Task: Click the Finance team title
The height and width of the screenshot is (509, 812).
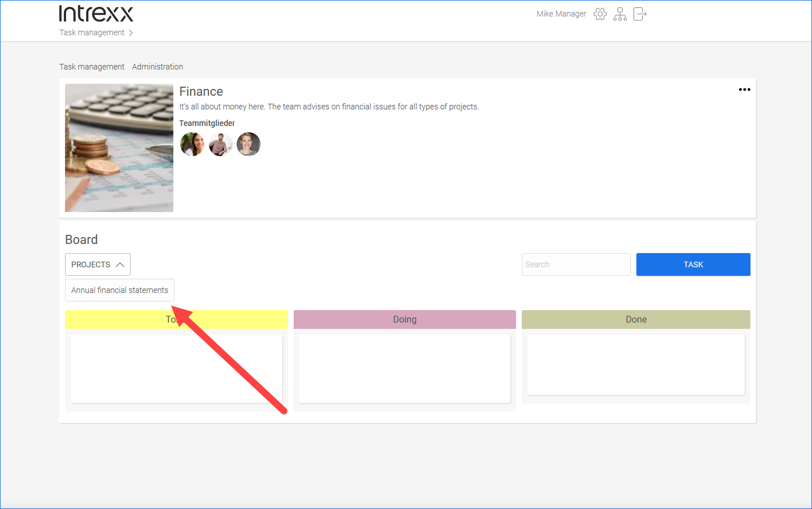Action: coord(201,91)
